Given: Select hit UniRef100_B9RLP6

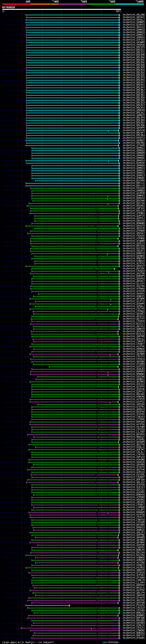Looking at the screenshot, I should [134, 550].
